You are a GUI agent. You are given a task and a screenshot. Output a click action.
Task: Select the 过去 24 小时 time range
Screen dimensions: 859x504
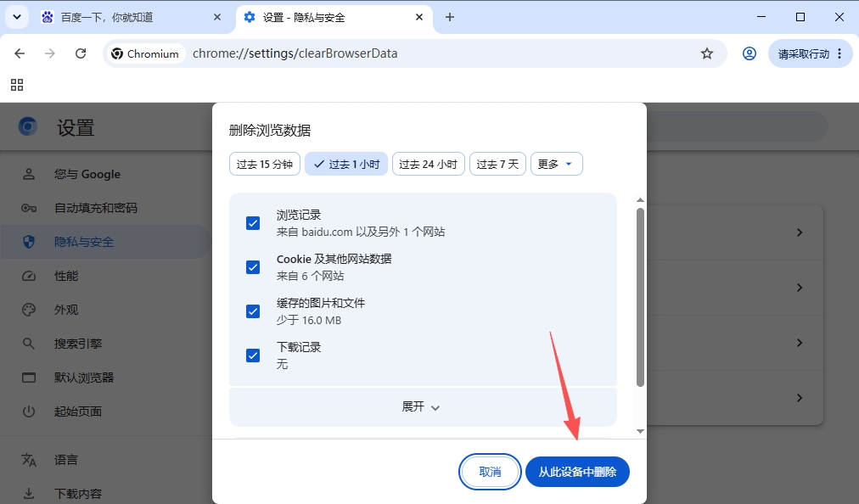429,164
